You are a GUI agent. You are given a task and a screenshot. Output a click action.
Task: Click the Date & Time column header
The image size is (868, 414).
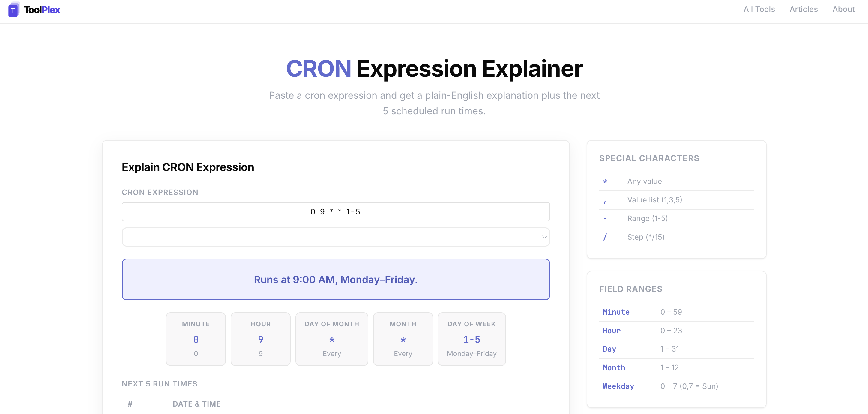(x=196, y=404)
